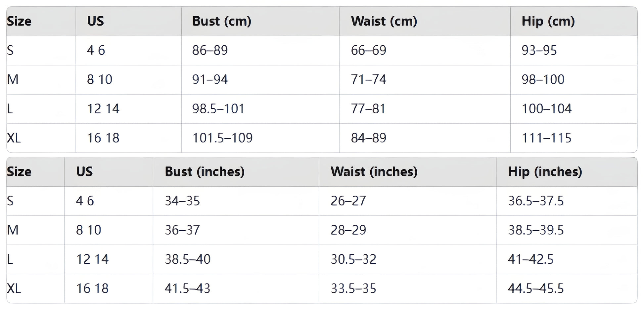Click the 41.5–43 bust inches value
Viewport: 644px width, 309px height.
187,289
